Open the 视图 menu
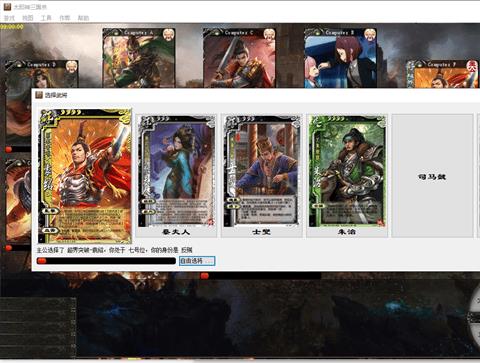This screenshot has width=480, height=363. (28, 18)
